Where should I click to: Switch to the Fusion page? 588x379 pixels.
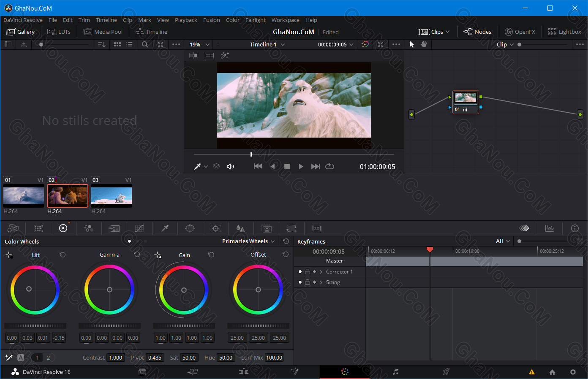[294, 372]
